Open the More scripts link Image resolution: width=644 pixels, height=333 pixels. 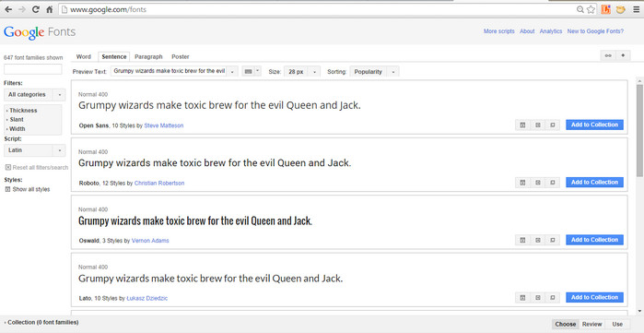click(498, 31)
